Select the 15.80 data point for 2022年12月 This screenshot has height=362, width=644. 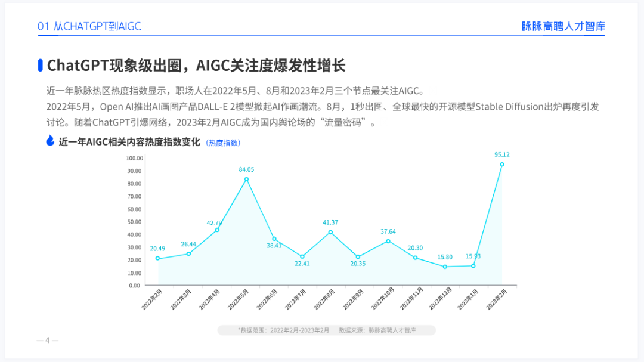click(x=445, y=267)
